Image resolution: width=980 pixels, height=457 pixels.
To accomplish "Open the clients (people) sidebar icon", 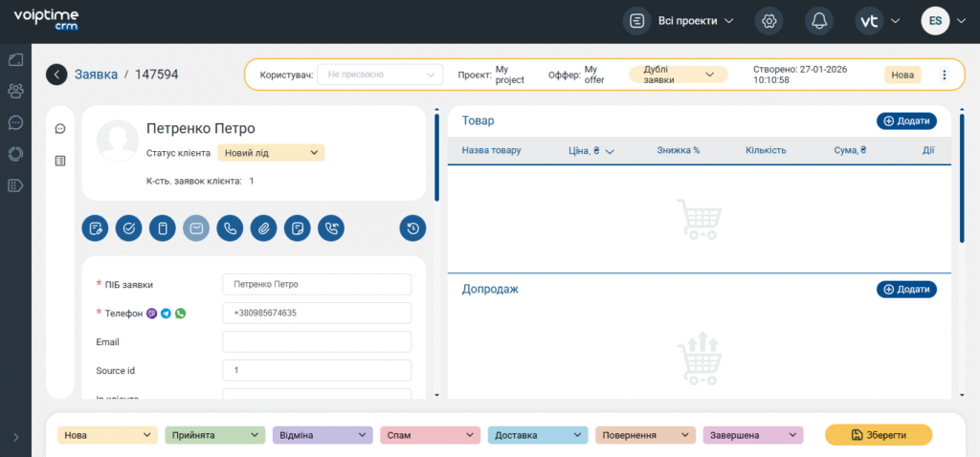I will [15, 91].
